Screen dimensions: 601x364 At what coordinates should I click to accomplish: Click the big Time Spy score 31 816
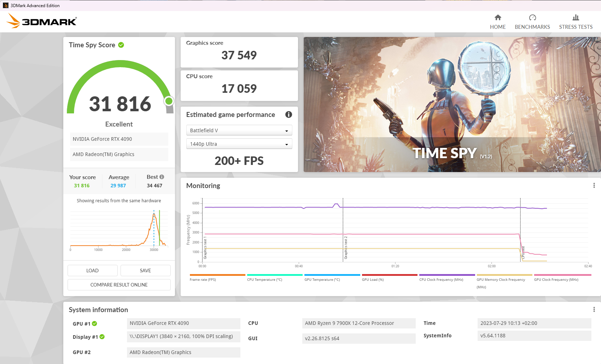click(120, 104)
